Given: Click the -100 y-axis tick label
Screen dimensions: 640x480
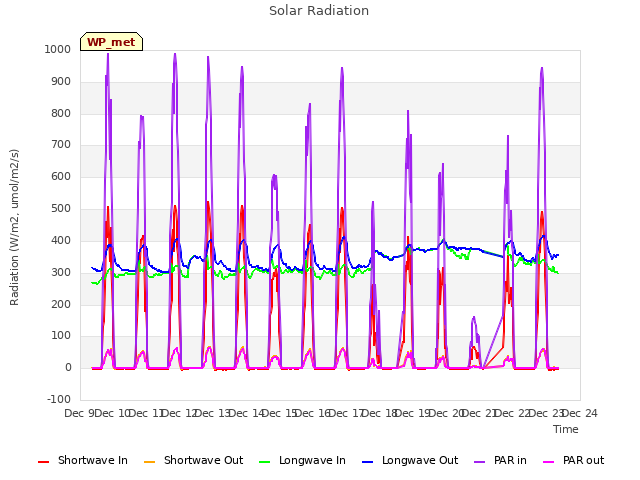Looking at the screenshot, I should 59,399.
